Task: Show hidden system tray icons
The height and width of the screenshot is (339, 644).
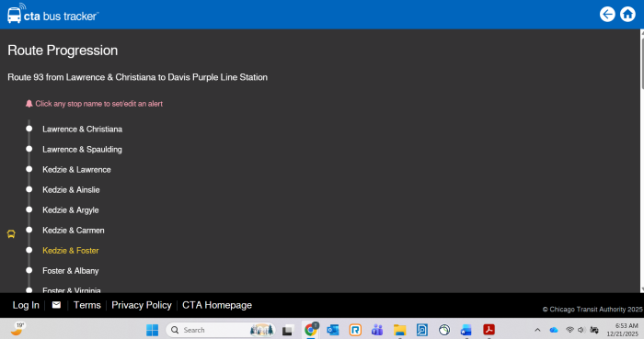Action: (x=537, y=330)
